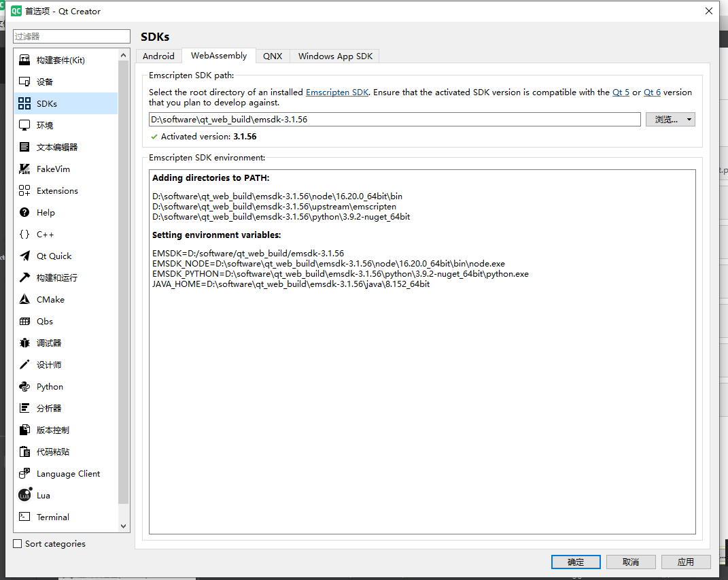
Task: Click the category list scrollbar thumb
Action: point(124,282)
